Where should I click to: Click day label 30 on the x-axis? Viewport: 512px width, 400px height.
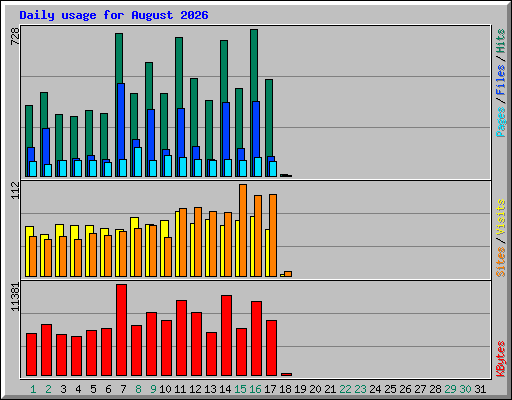coord(465,389)
